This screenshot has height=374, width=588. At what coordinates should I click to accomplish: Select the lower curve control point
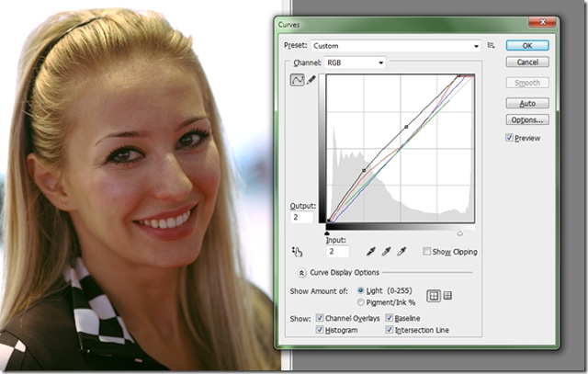(x=364, y=171)
